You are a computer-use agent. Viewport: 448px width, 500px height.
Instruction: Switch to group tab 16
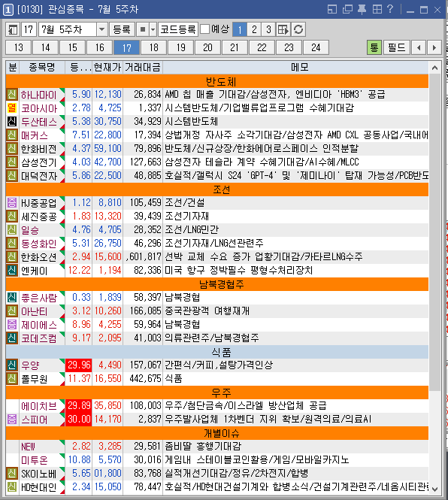tap(100, 47)
